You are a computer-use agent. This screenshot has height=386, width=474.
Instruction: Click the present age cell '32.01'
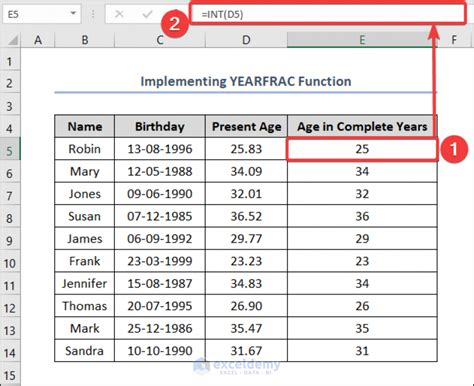click(x=246, y=194)
